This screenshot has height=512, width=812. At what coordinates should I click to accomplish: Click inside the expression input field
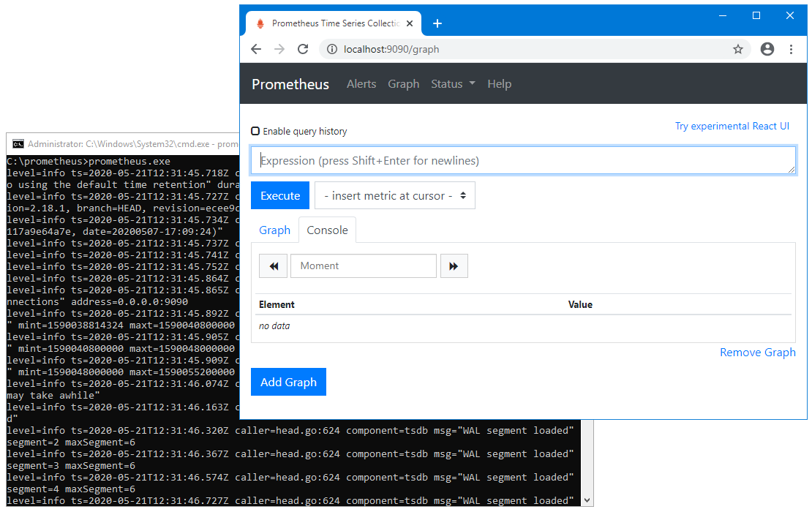coord(523,159)
